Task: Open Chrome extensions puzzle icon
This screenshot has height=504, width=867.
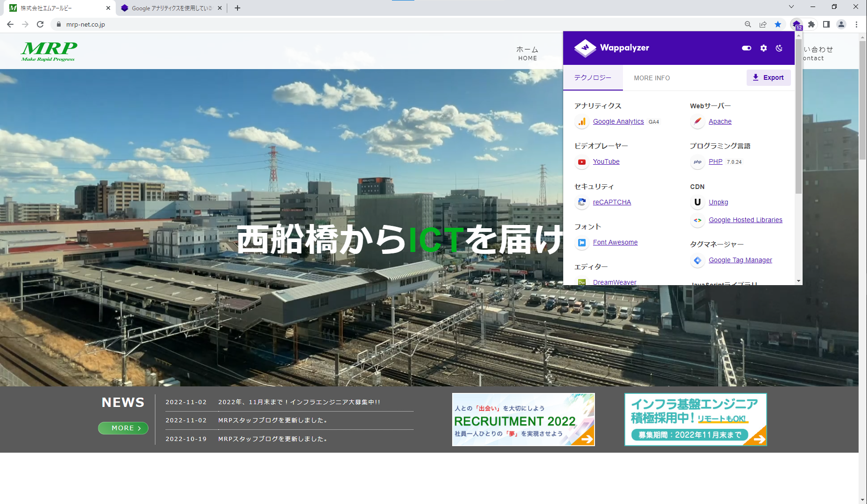Action: tap(811, 24)
